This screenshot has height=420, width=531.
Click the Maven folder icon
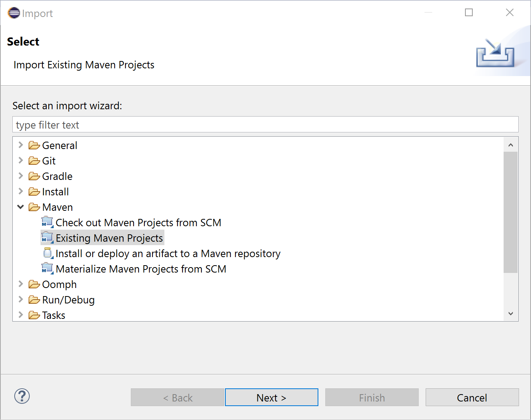click(x=34, y=207)
